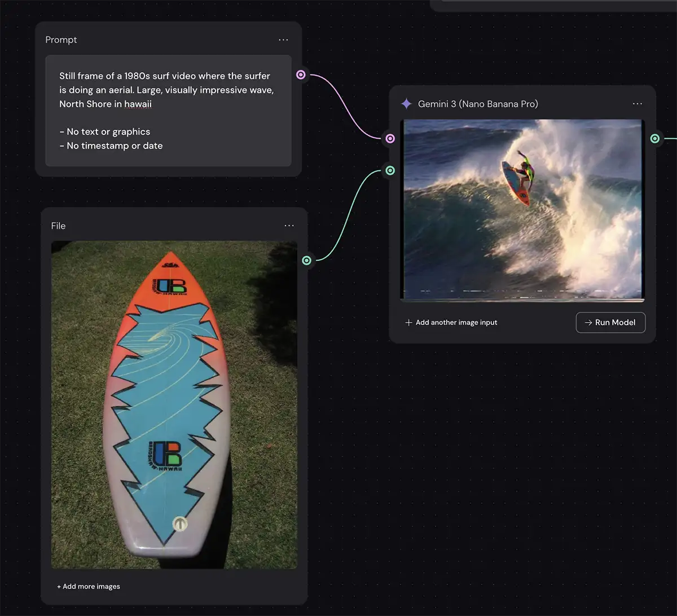Click the Add more images link
The height and width of the screenshot is (616, 677).
pos(89,587)
